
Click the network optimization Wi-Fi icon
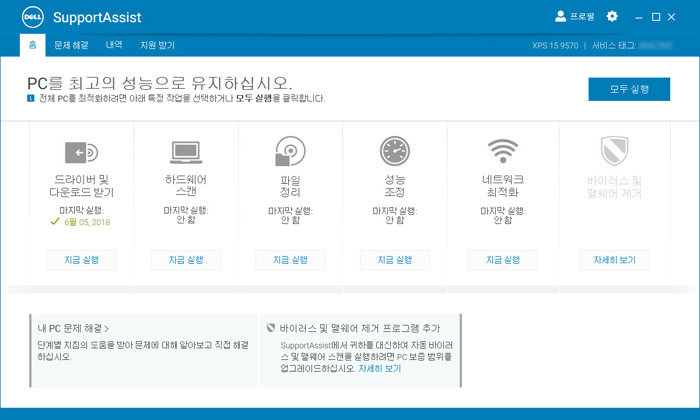click(503, 151)
